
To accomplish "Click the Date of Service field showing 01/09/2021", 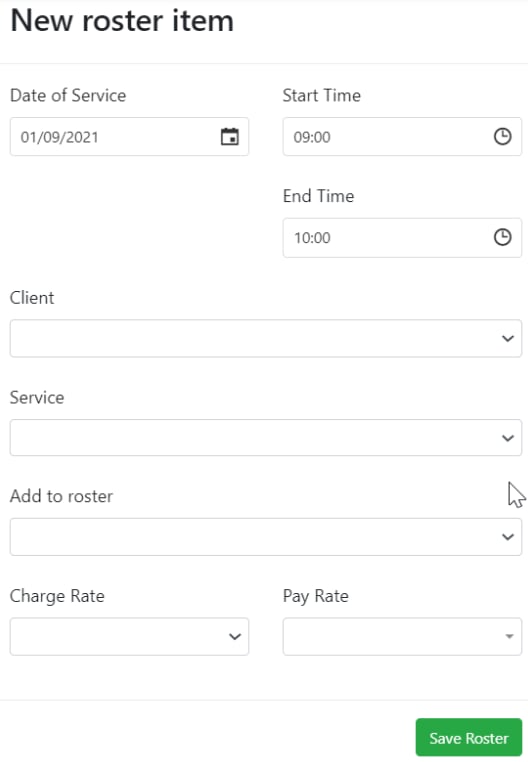I will click(x=129, y=137).
